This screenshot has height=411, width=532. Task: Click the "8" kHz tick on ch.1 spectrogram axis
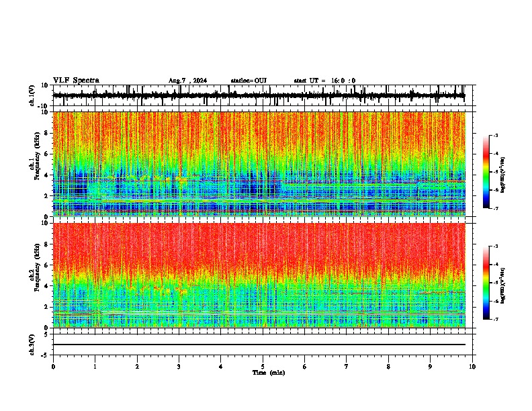[x=47, y=133]
